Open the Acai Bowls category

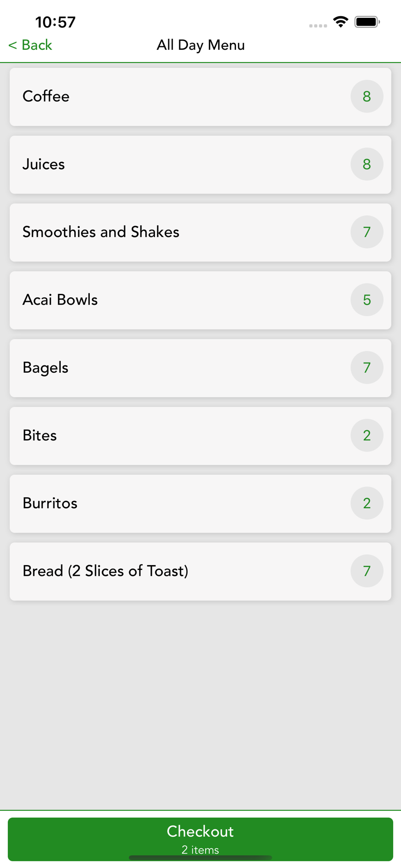point(174,300)
